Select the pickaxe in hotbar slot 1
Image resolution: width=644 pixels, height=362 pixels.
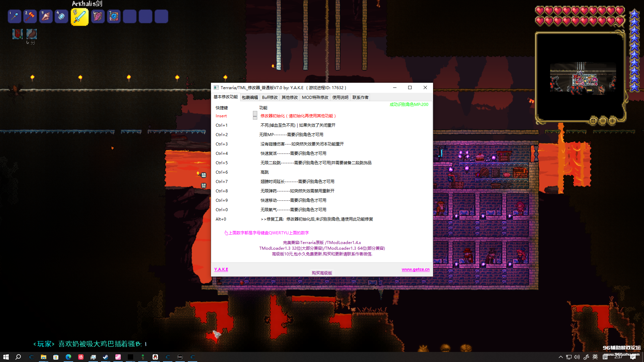point(15,16)
